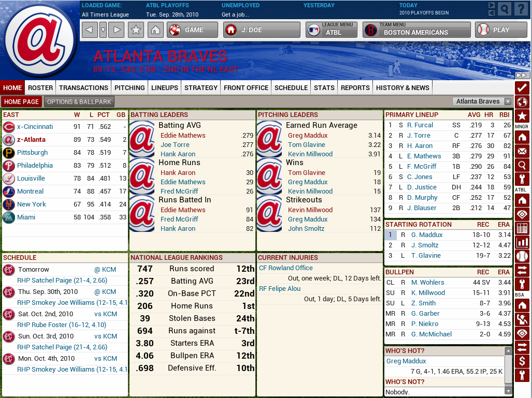The height and width of the screenshot is (398, 532).
Task: Open the ATBL wrench settings icon
Action: (x=522, y=285)
